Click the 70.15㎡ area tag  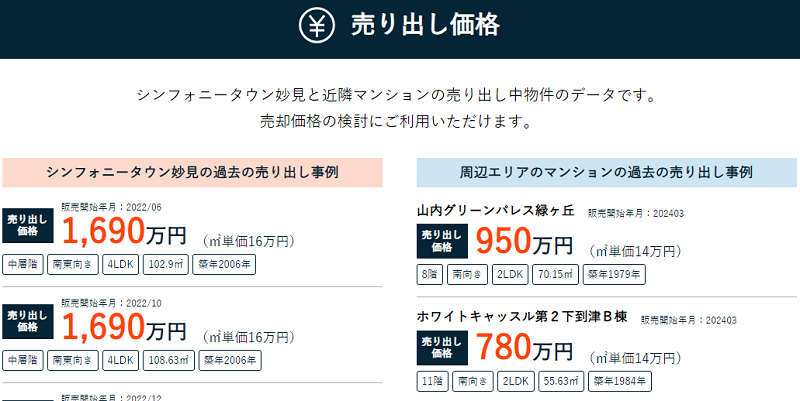(555, 274)
